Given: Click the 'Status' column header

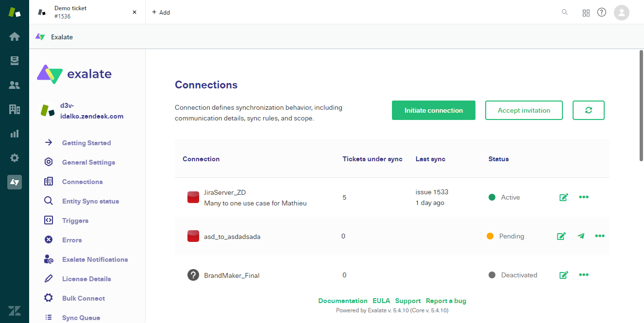Looking at the screenshot, I should pos(499,159).
